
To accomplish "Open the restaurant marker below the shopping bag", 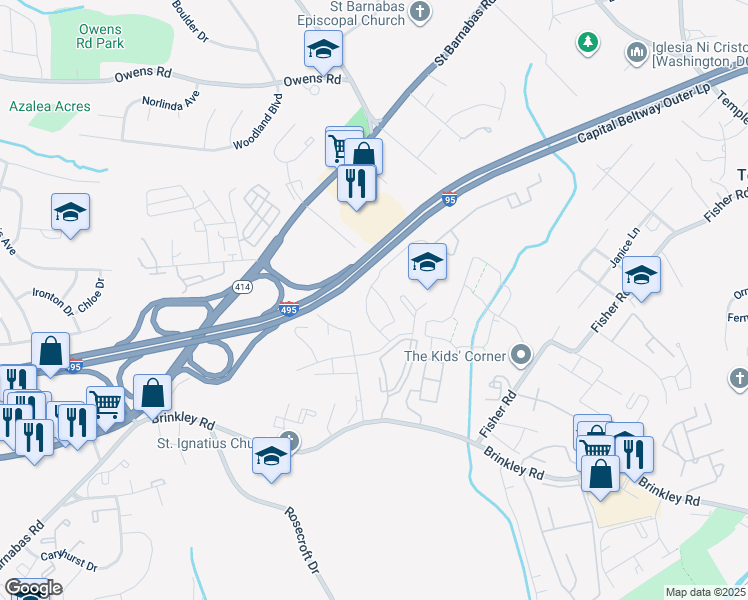I will pos(357,184).
